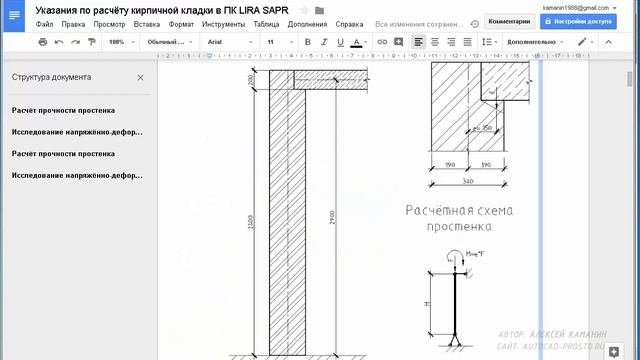Print the document

click(x=42, y=42)
